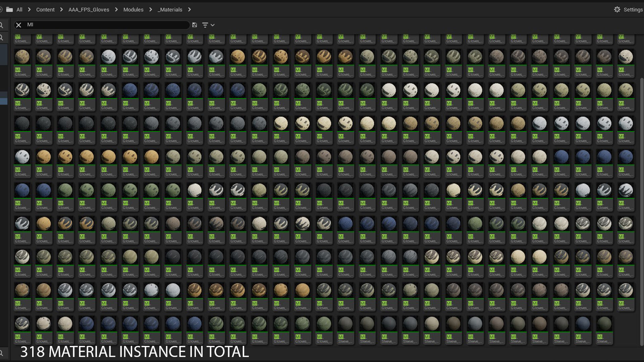This screenshot has width=644, height=362.
Task: Expand the chevron after Modules
Action: [x=151, y=10]
